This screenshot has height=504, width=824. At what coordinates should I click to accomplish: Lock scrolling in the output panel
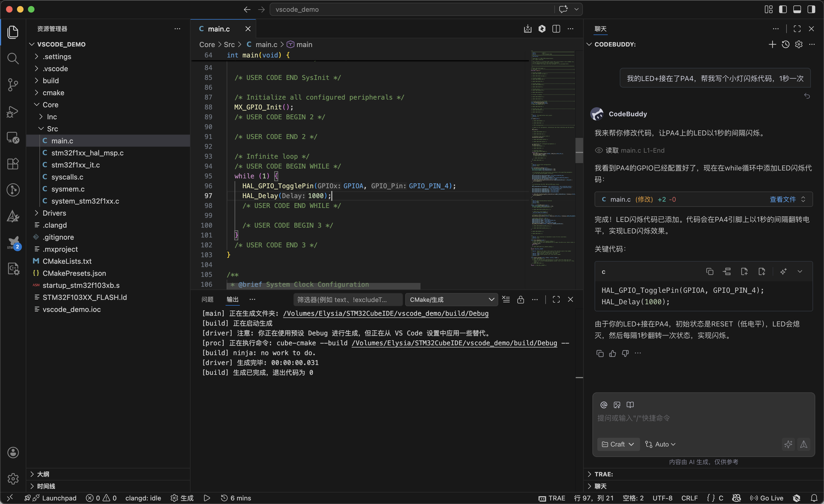coord(521,299)
